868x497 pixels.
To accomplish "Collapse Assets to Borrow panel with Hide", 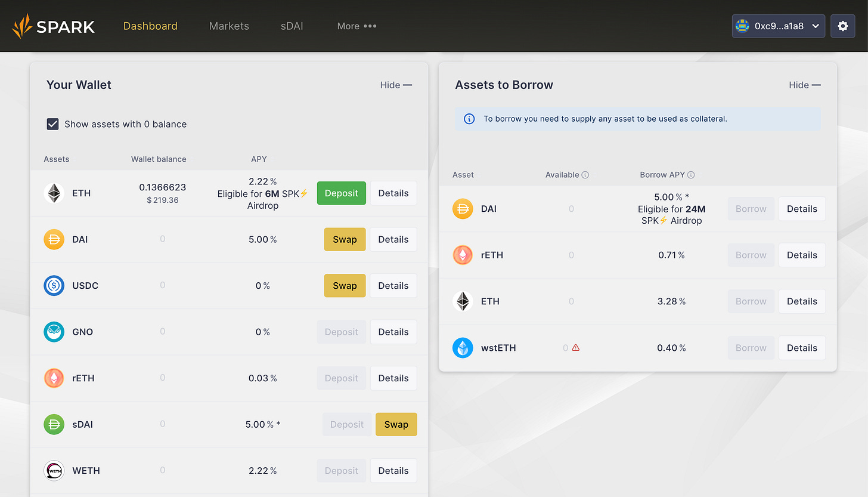I will [805, 85].
